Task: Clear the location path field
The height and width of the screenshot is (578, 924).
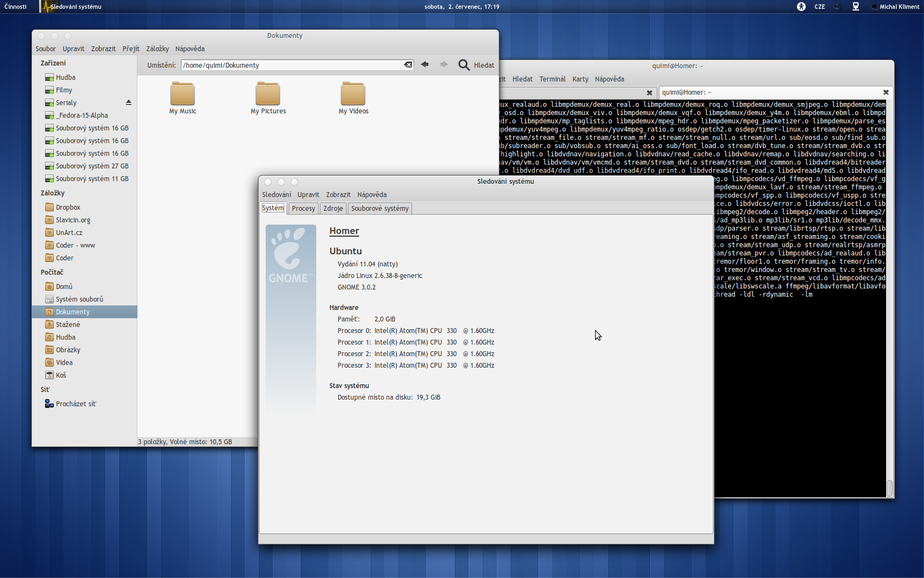Action: pos(408,65)
